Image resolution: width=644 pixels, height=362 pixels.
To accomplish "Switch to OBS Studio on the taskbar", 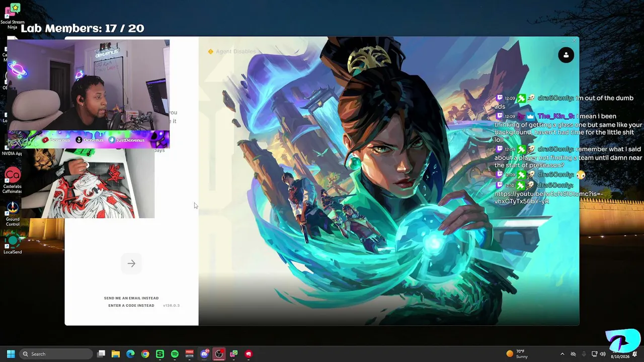I will click(x=219, y=354).
